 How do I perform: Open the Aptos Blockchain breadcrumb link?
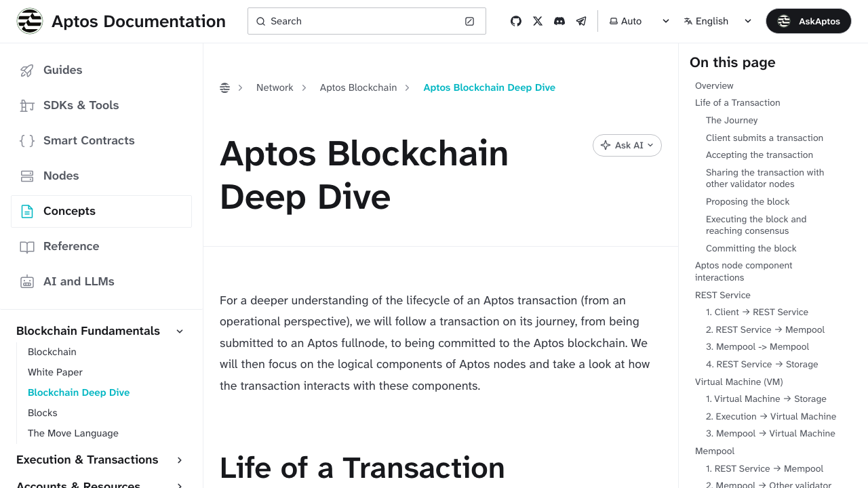pos(359,87)
